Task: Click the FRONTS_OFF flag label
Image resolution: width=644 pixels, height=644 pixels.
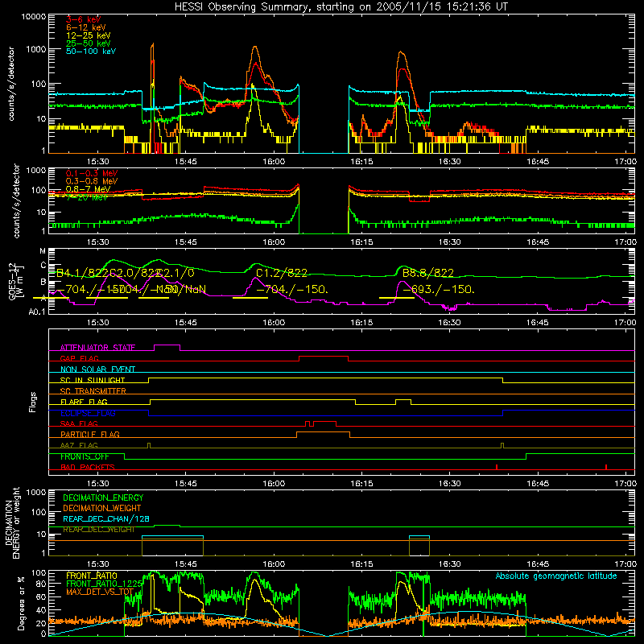Action: pyautogui.click(x=85, y=456)
